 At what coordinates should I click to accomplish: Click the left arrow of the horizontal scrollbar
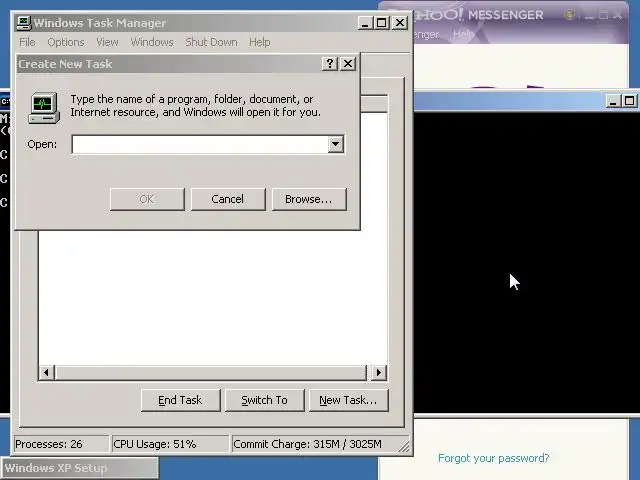pyautogui.click(x=47, y=372)
